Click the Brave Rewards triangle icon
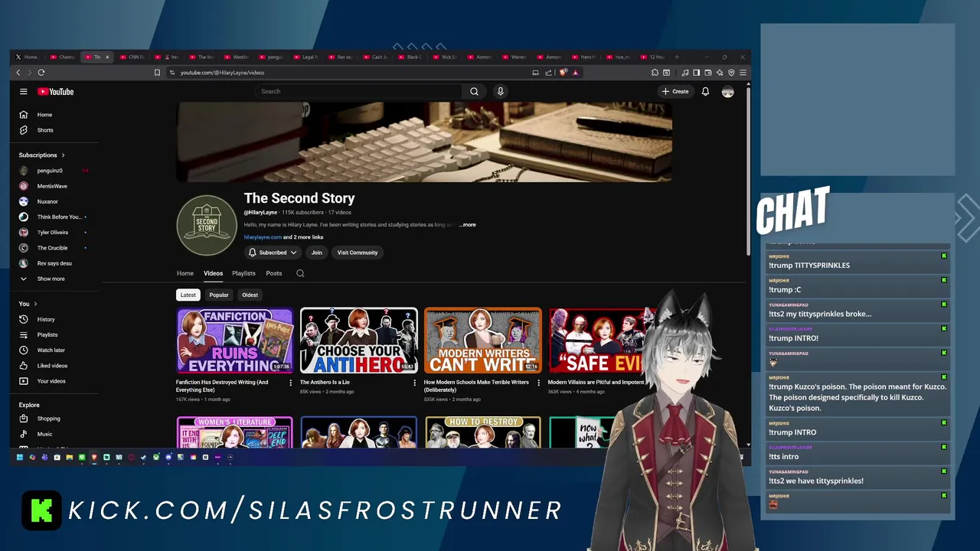The width and height of the screenshot is (980, 551). [x=575, y=73]
